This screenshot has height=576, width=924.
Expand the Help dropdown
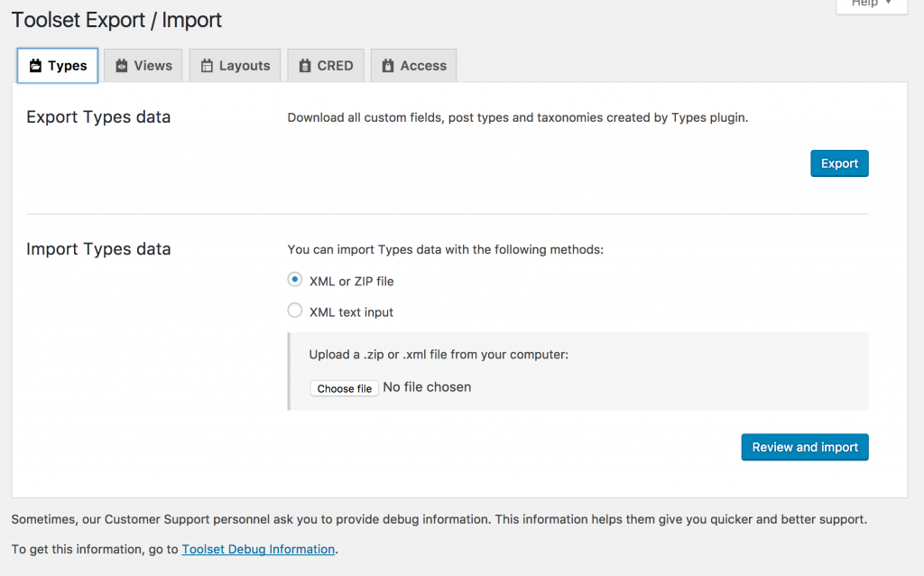point(872,5)
